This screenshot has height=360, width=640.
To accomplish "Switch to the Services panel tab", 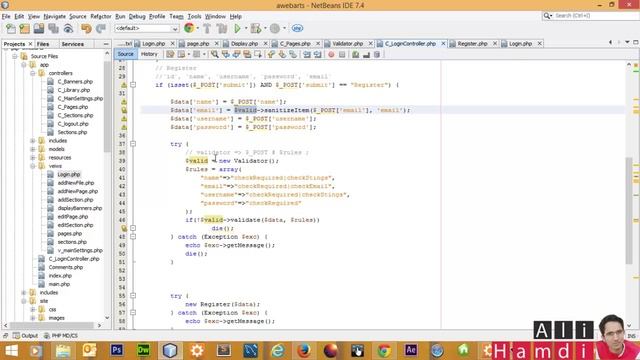I will click(x=73, y=44).
